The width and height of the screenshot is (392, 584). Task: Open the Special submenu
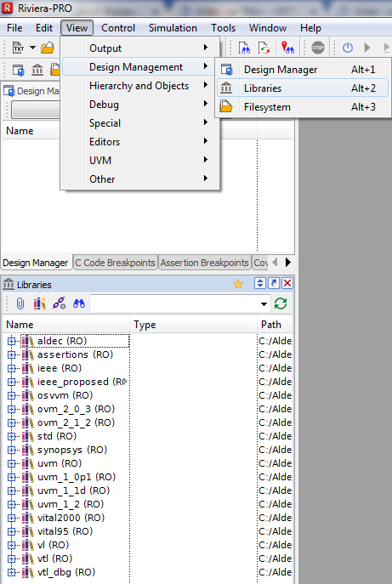(140, 123)
